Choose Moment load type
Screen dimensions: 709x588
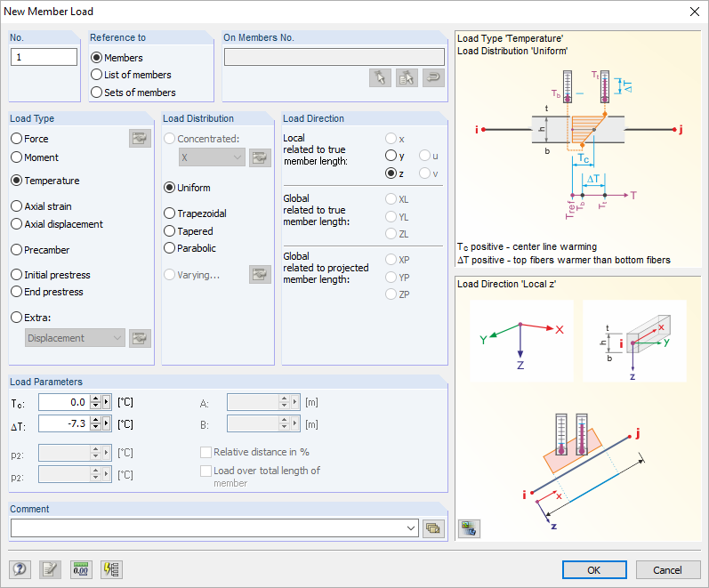tap(35, 157)
